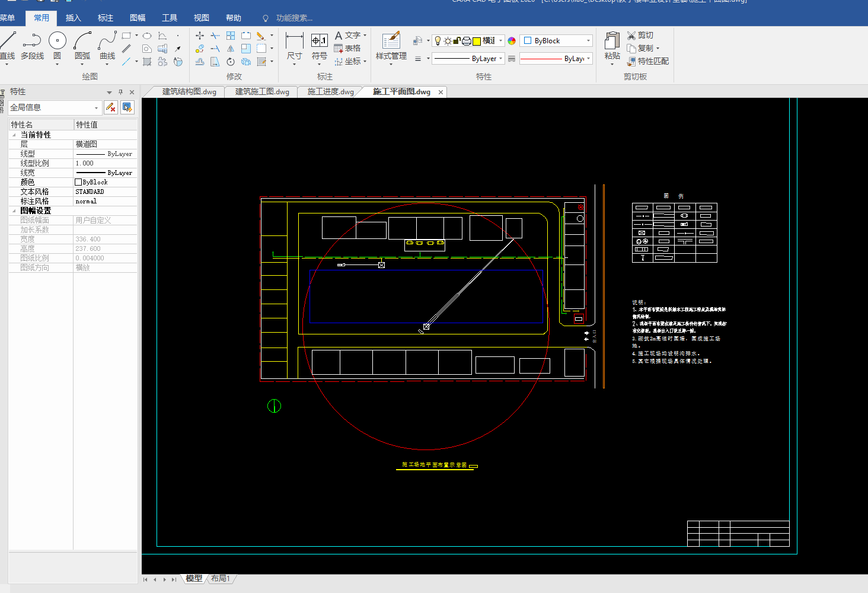Open the ByBlock color dropdown in ribbon

[x=588, y=41]
